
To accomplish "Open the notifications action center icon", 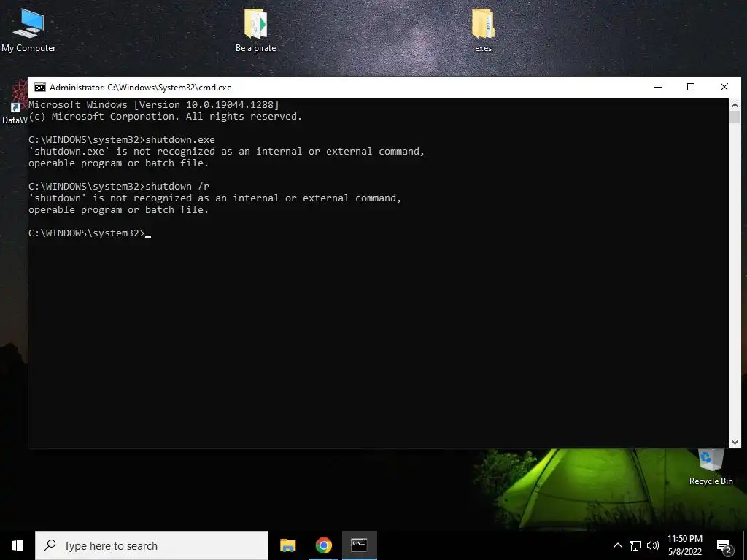I will (724, 545).
